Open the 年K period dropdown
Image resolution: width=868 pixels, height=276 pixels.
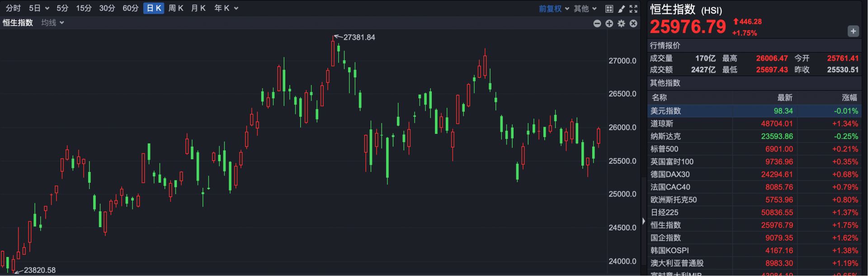[x=226, y=8]
